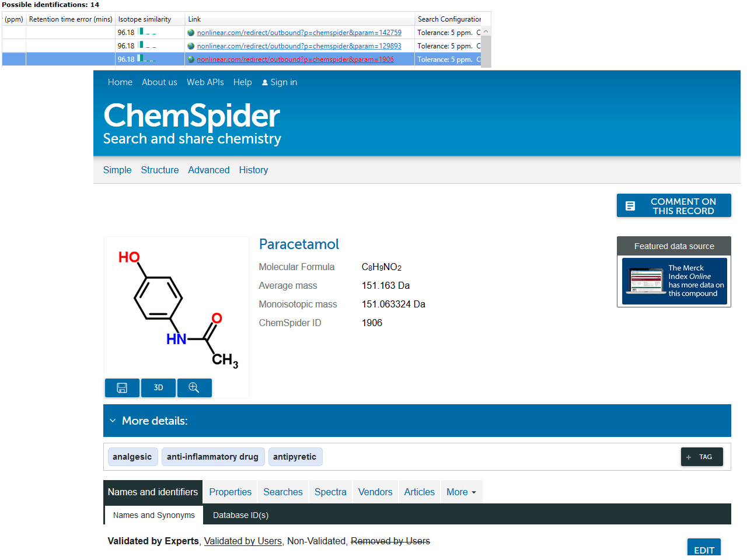The height and width of the screenshot is (560, 747).
Task: Click isotope similarity bar chart in first row
Action: tap(147, 32)
